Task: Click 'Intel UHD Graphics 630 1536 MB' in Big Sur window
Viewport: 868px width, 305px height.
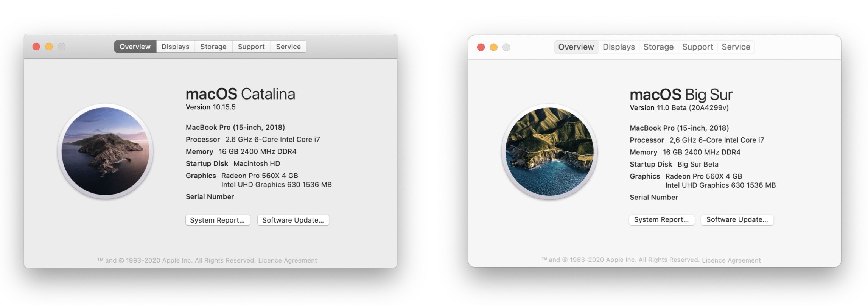Action: click(720, 185)
